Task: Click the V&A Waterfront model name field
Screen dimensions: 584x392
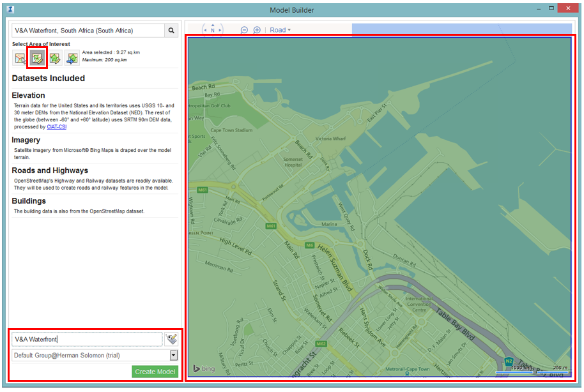Action: (87, 339)
